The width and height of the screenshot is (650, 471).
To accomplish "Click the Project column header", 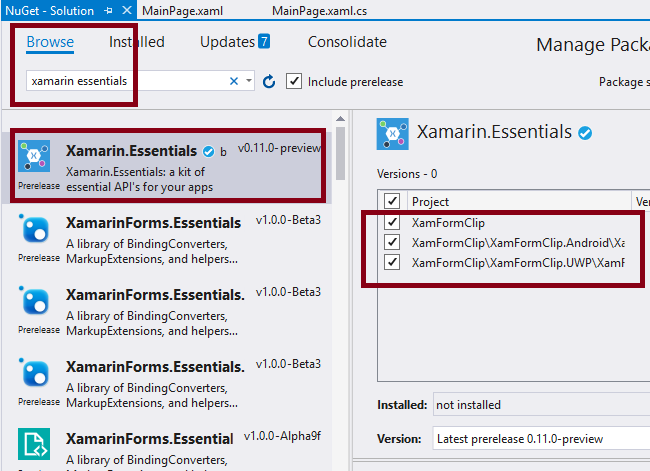I will pyautogui.click(x=519, y=202).
